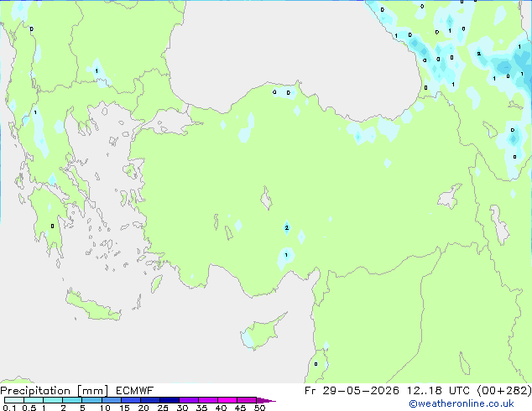
Task: Click the over-50 mm legend arrow tip
Action: pyautogui.click(x=266, y=400)
